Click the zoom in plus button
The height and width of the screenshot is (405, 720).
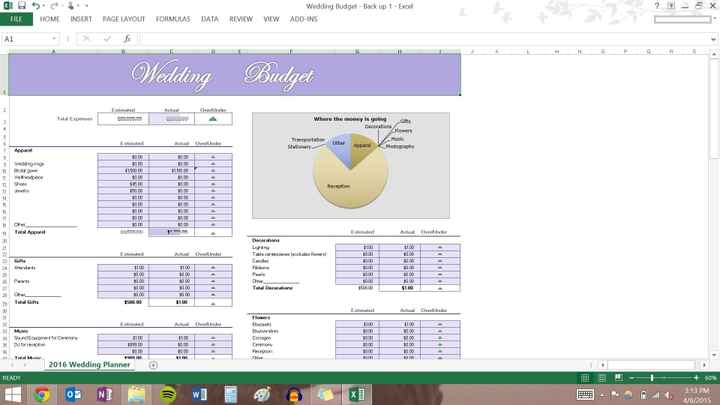coord(696,378)
